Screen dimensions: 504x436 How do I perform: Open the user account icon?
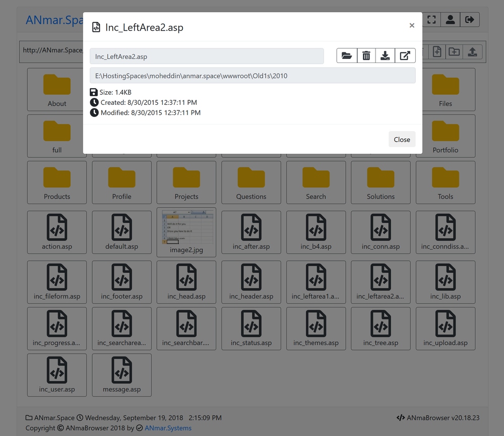tap(451, 20)
